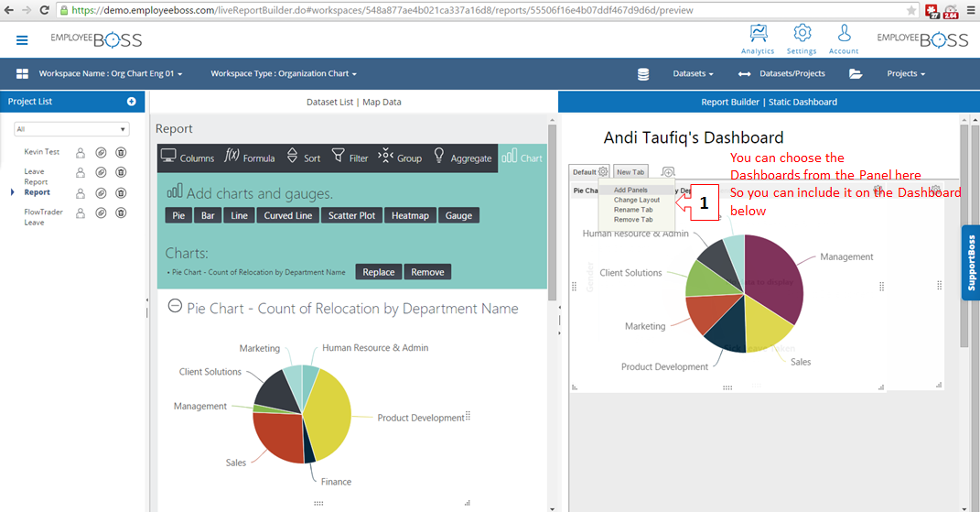Screen dimensions: 980x512
Task: Open Formula tool in report toolbar
Action: [250, 158]
